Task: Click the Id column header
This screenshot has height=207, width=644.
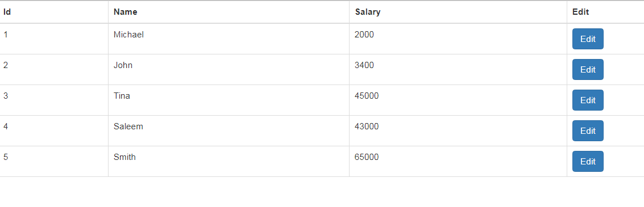Action: [x=7, y=12]
